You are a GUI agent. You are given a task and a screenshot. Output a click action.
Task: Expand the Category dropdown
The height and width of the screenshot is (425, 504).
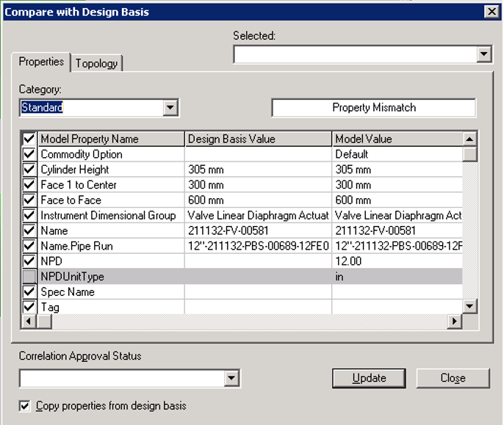point(170,108)
